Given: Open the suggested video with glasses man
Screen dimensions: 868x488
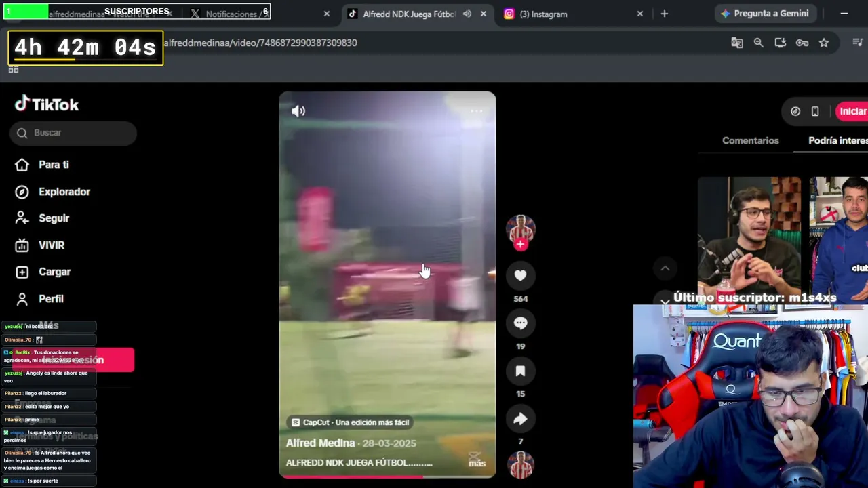Looking at the screenshot, I should coord(749,237).
